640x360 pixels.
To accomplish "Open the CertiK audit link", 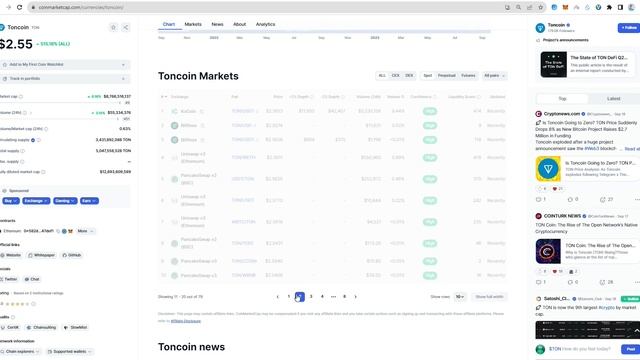I will point(10,327).
